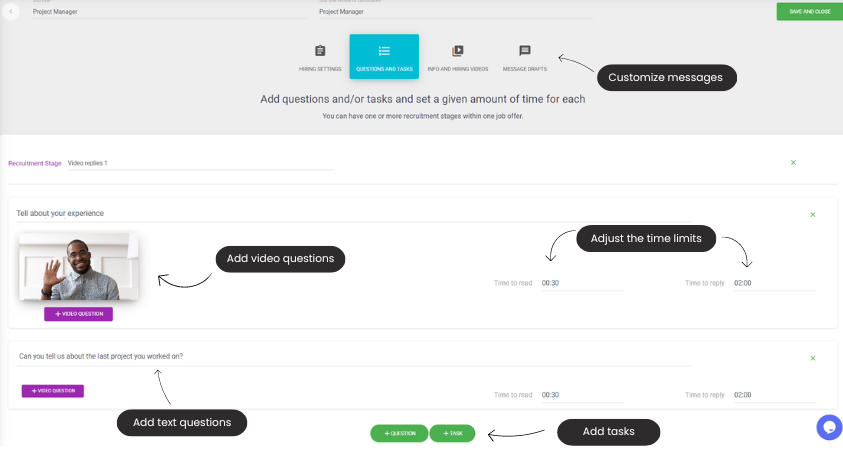Select the Questions and Tasks list icon

click(x=384, y=51)
